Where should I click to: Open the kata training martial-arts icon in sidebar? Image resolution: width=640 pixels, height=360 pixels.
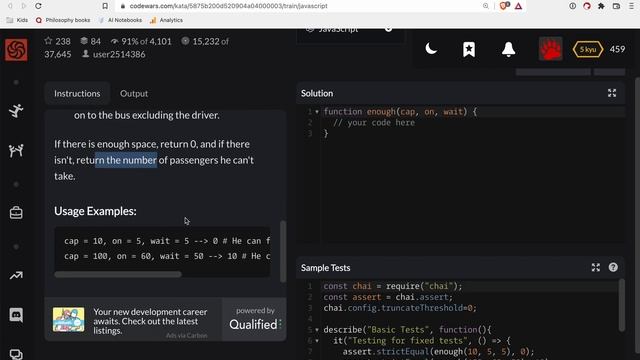click(16, 111)
